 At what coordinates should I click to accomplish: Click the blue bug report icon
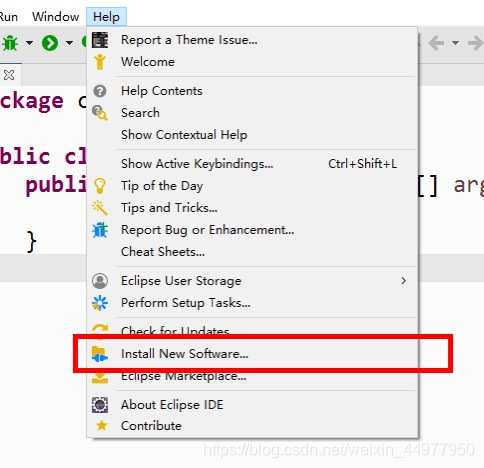click(100, 230)
